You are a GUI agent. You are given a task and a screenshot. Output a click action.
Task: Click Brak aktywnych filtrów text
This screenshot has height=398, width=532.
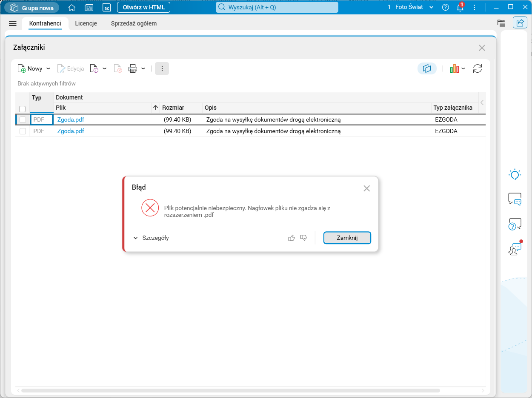pyautogui.click(x=46, y=84)
